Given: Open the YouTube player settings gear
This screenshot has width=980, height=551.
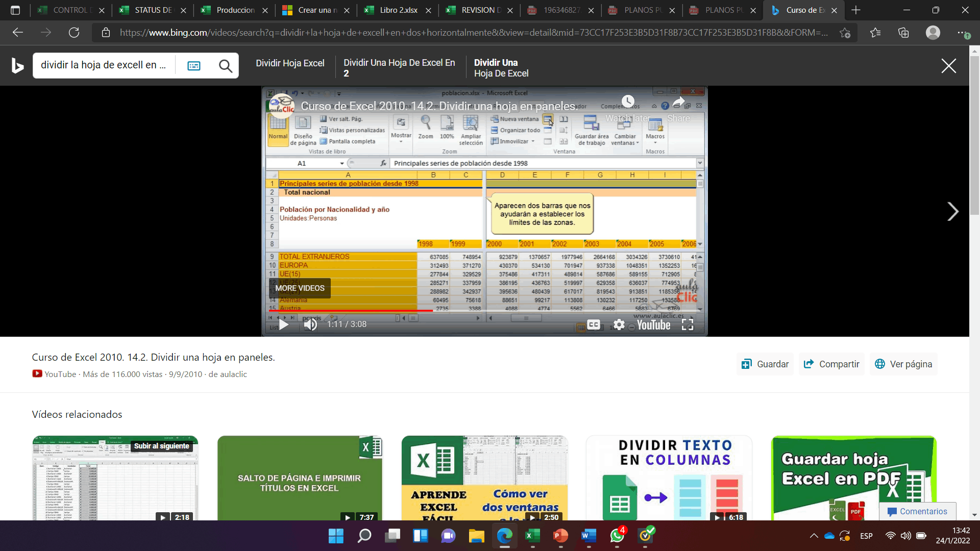Looking at the screenshot, I should point(619,324).
